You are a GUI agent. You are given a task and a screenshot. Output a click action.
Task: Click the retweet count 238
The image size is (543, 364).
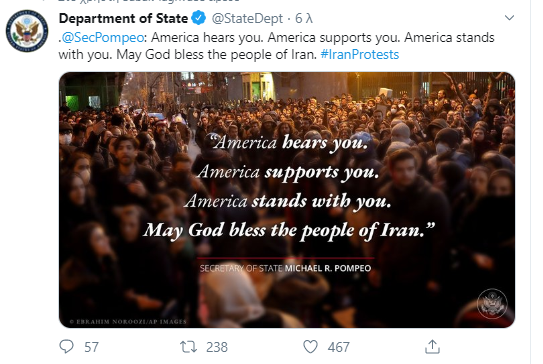pos(217,347)
